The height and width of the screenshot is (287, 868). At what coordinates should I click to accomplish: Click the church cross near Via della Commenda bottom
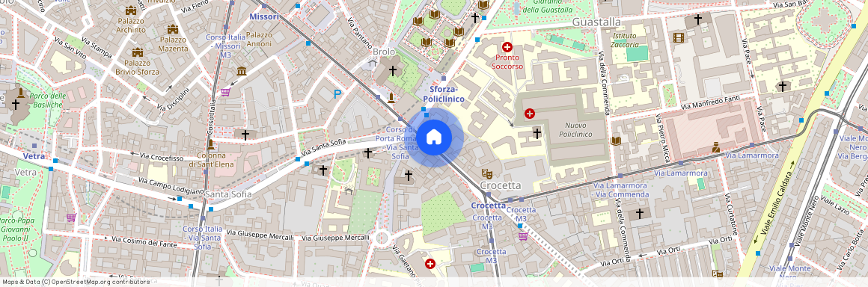pos(639,213)
